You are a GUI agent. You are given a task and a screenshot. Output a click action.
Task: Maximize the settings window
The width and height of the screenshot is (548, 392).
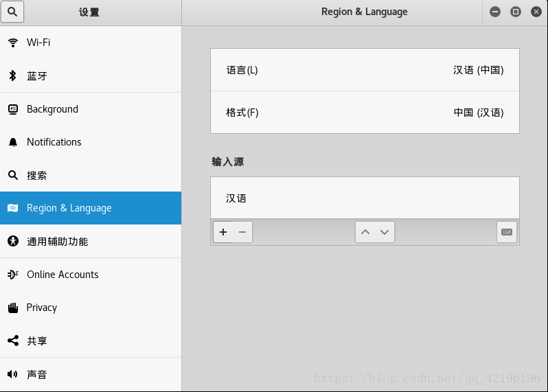(x=516, y=12)
